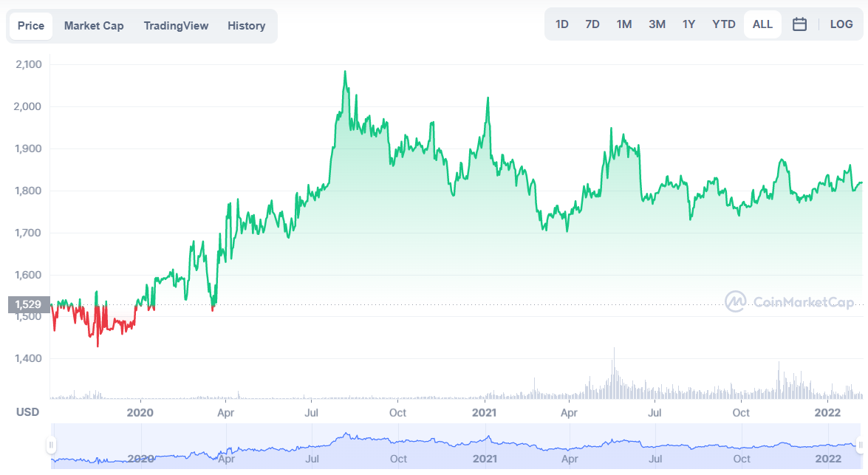Click the 1,529 price label on axis

point(29,304)
